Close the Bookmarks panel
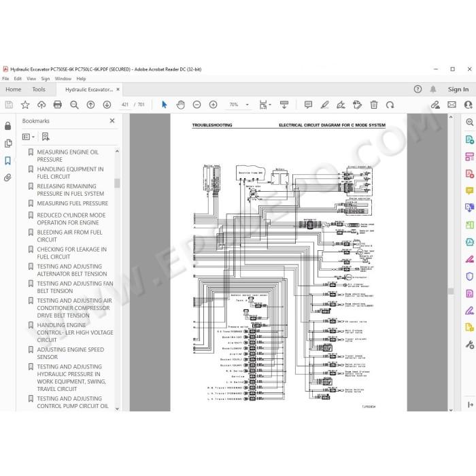This screenshot has width=476, height=476. pos(112,120)
